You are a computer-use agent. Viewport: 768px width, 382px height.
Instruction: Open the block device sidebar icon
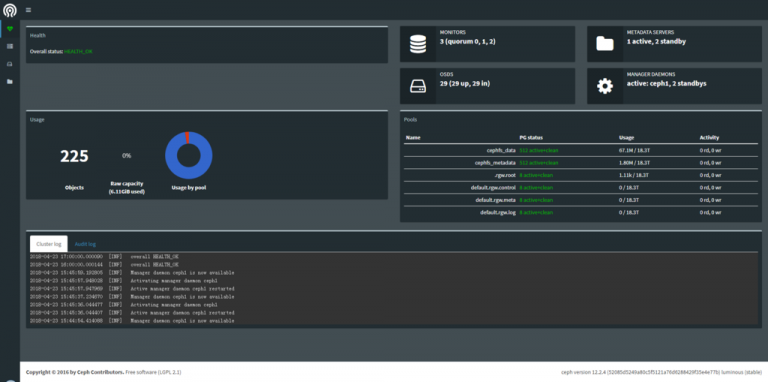[10, 64]
